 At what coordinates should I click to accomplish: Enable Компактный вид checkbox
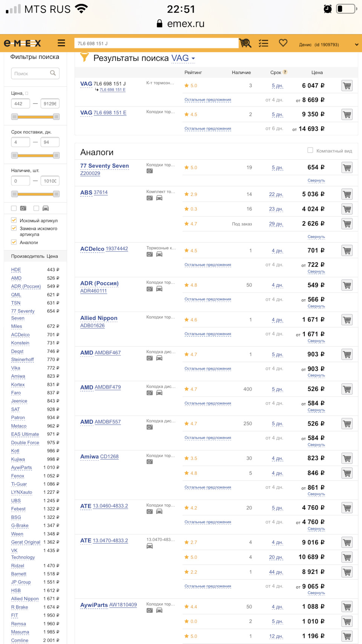pyautogui.click(x=310, y=150)
